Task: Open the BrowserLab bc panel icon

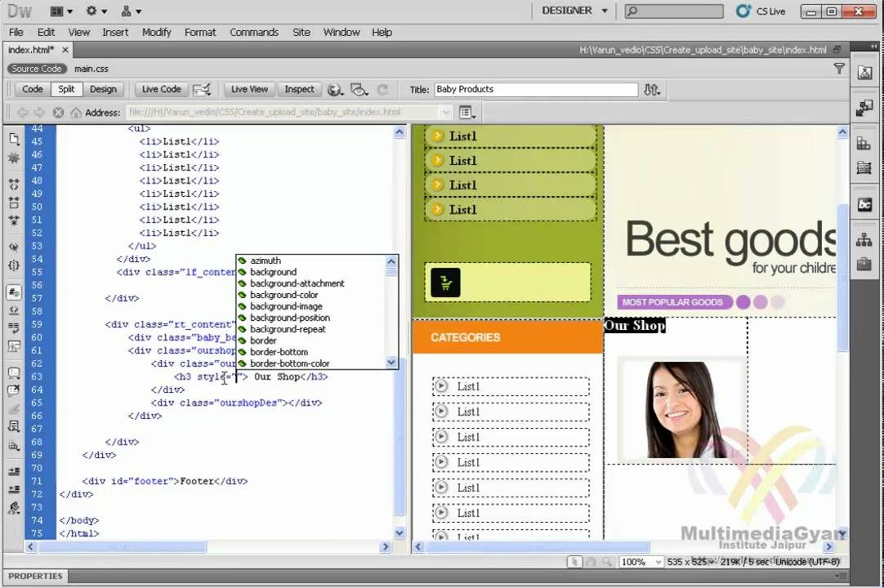Action: (864, 205)
